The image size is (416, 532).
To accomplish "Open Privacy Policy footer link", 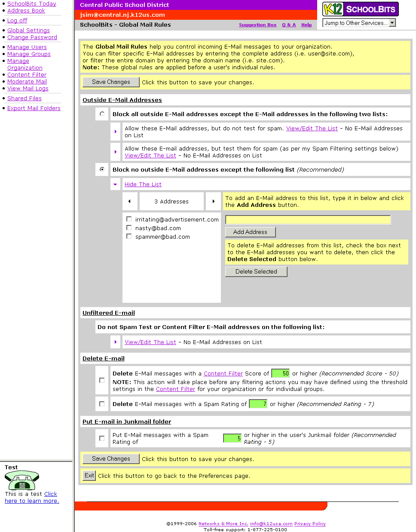I will pyautogui.click(x=310, y=523).
